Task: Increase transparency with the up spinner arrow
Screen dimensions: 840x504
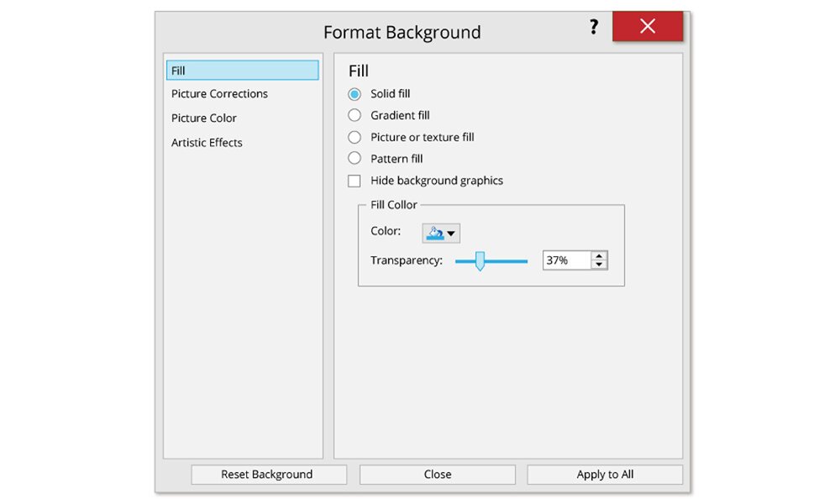Action: click(599, 256)
